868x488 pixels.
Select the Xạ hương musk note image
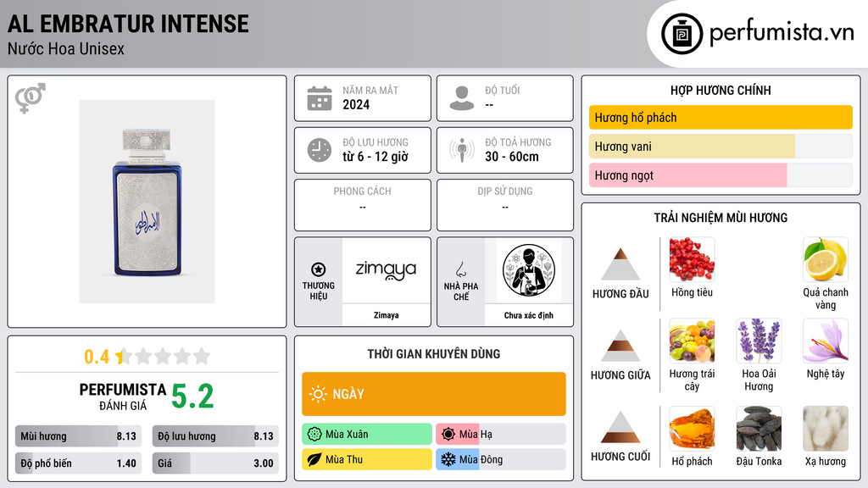click(826, 428)
